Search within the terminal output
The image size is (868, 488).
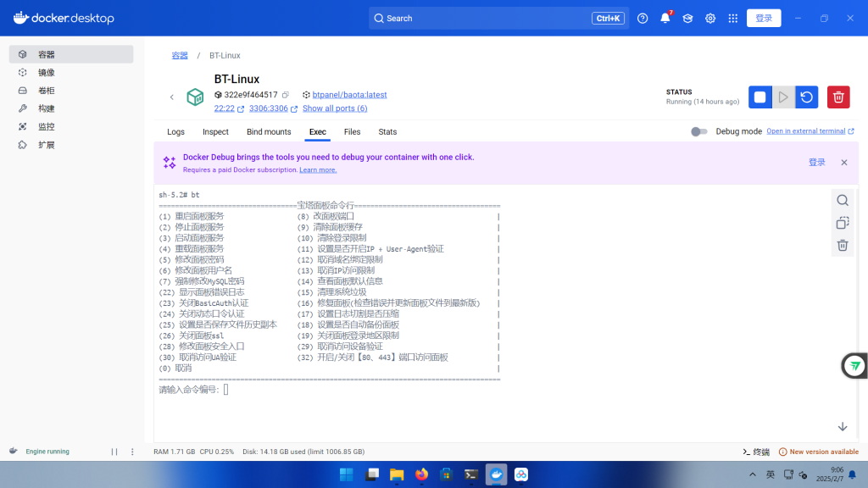[x=843, y=200]
